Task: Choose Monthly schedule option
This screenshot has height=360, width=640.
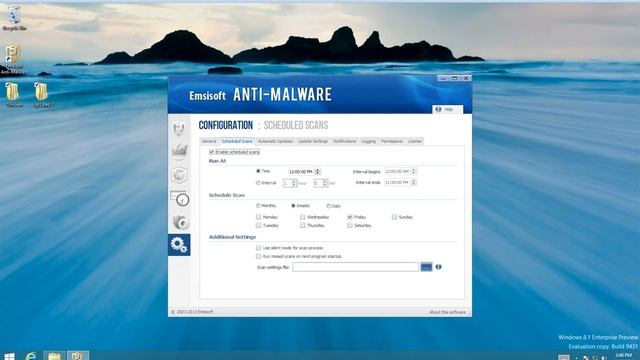Action: [x=258, y=206]
